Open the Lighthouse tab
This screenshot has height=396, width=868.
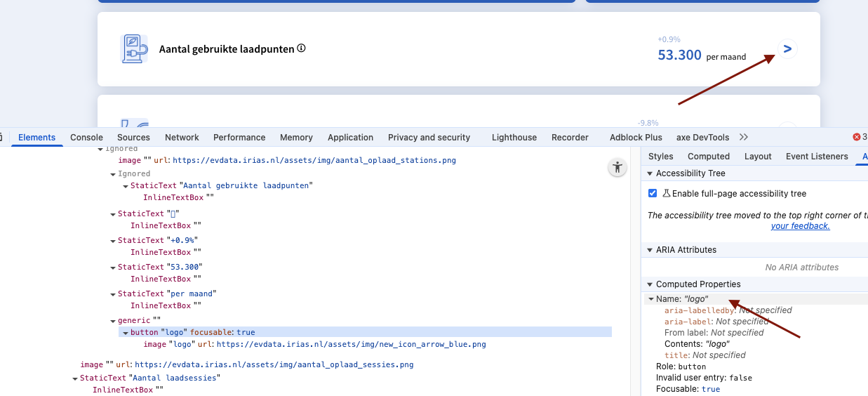coord(514,138)
